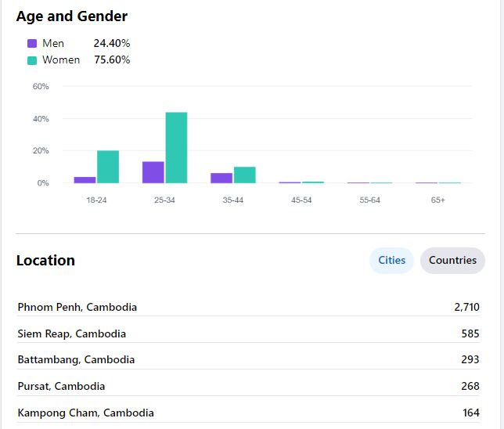
Task: Click the Men bar for 25-34
Action: point(153,172)
